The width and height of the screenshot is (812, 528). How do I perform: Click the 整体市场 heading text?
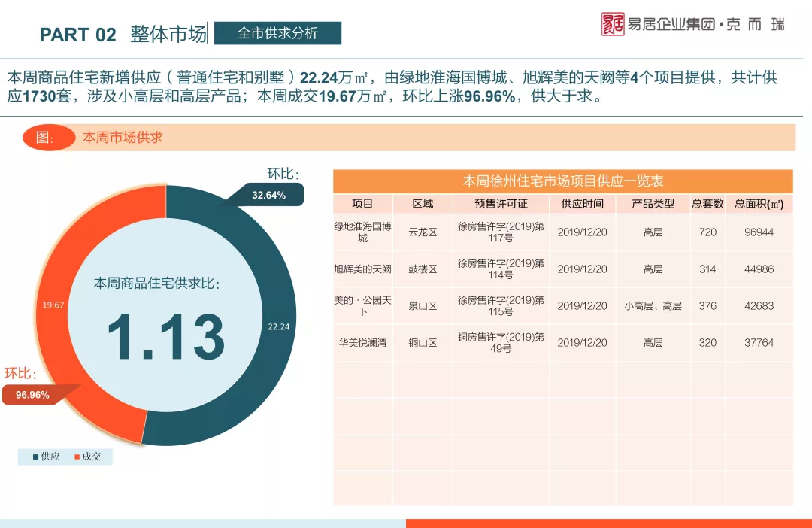click(x=168, y=34)
